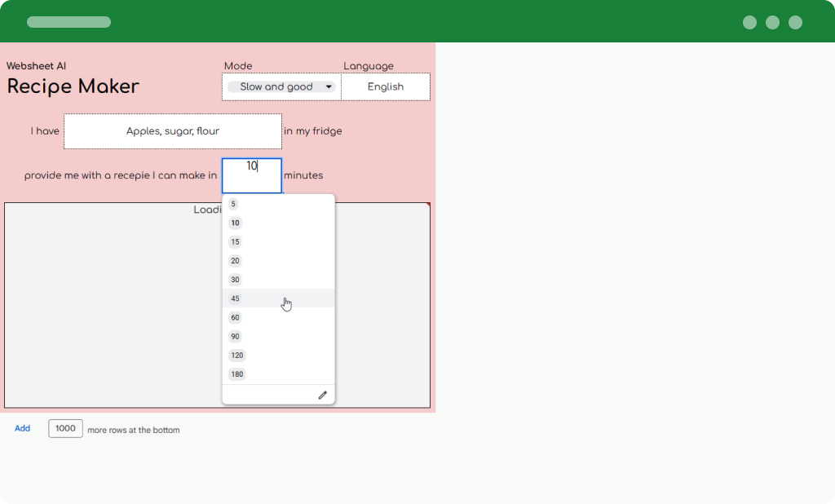
Task: Click the Add rows link
Action: 22,428
